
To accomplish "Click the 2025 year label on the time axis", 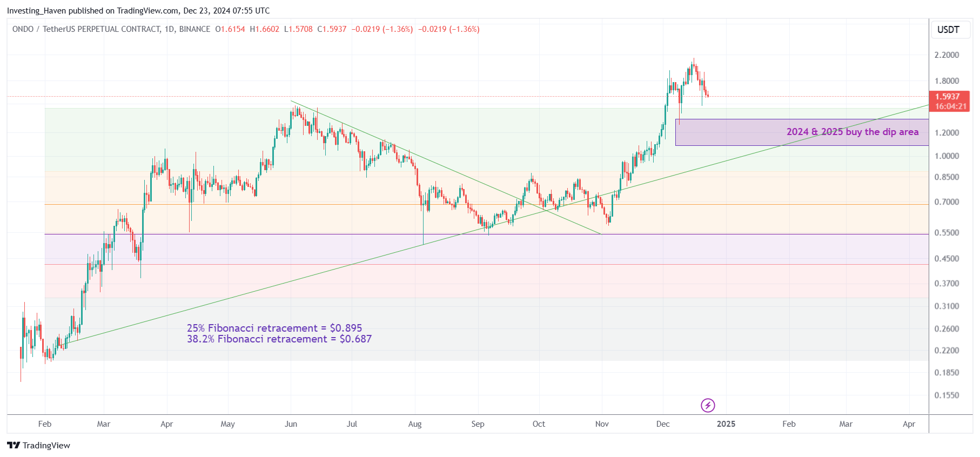I will tap(726, 424).
